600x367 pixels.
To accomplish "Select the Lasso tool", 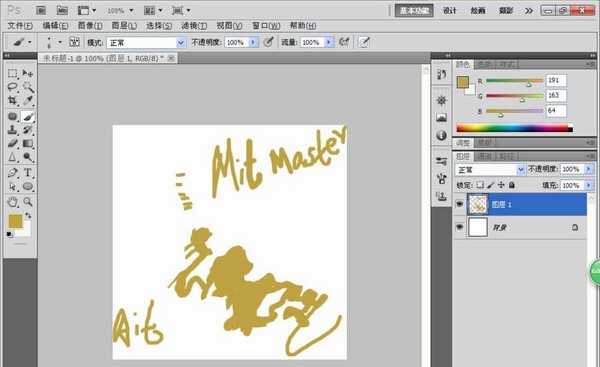I will 12,87.
